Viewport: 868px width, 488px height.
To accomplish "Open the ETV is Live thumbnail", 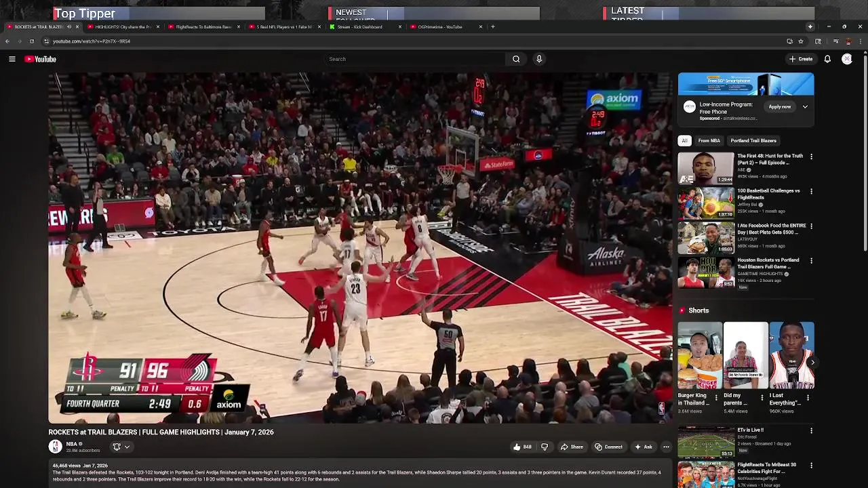I will click(x=706, y=442).
